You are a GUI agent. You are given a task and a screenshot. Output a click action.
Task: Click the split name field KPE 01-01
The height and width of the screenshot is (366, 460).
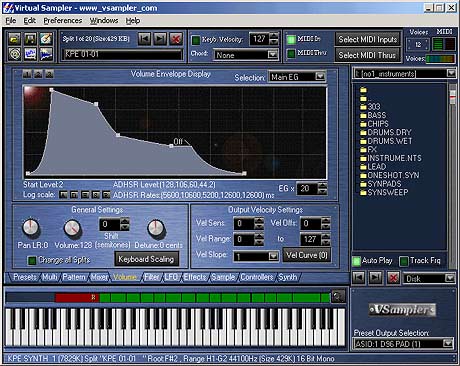point(122,54)
